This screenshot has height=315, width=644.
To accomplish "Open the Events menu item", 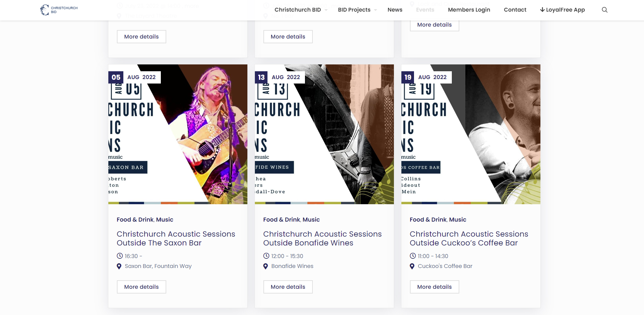I will click(x=425, y=10).
